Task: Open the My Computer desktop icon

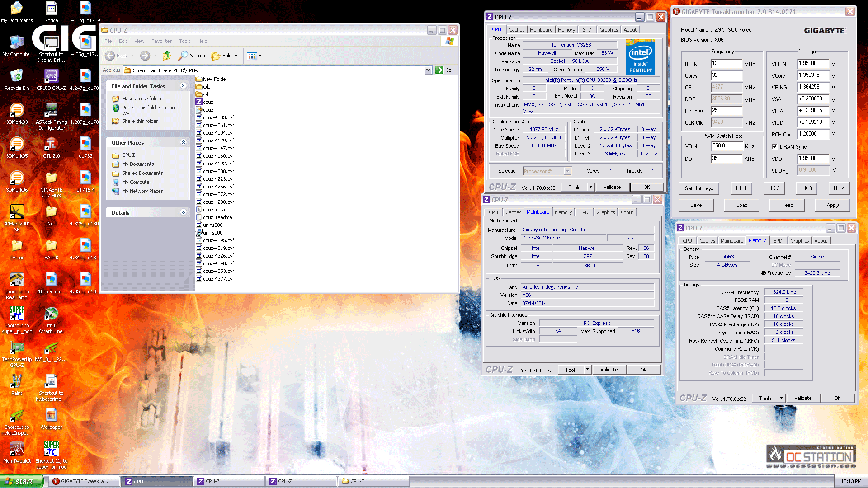Action: pyautogui.click(x=17, y=46)
